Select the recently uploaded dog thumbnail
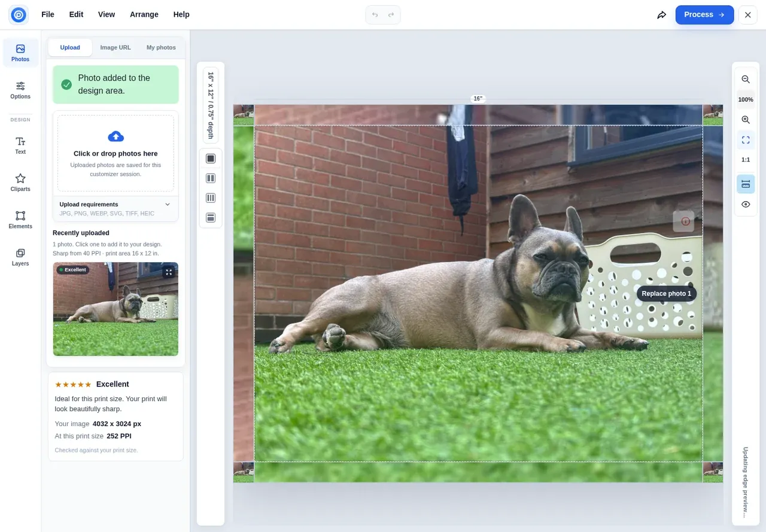The width and height of the screenshot is (766, 532). coord(115,309)
